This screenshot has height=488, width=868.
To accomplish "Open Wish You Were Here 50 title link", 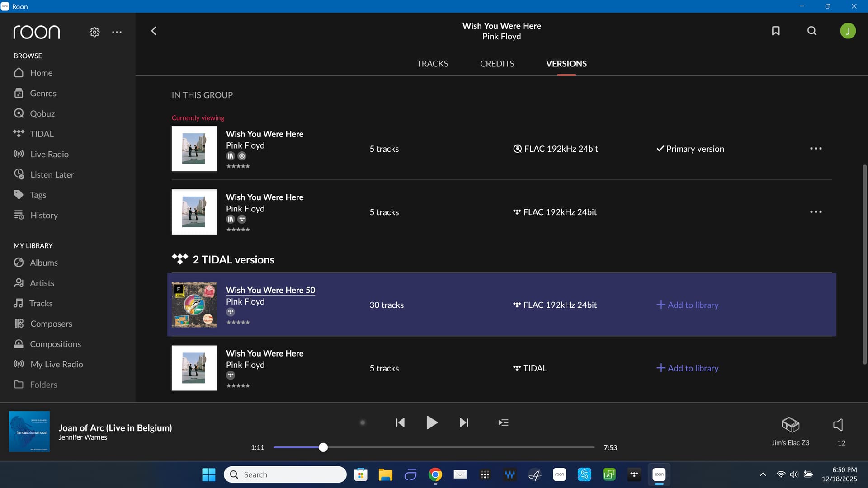I will point(270,290).
